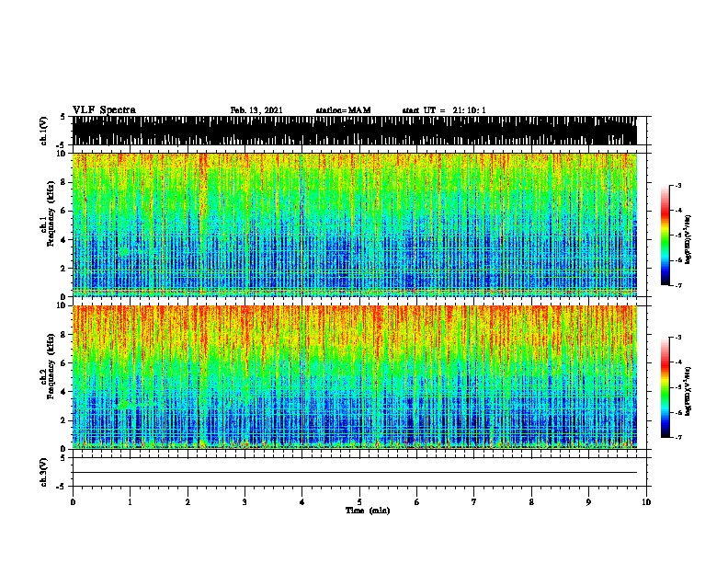Click the '-3' label on ch.2 color scale

[677, 338]
